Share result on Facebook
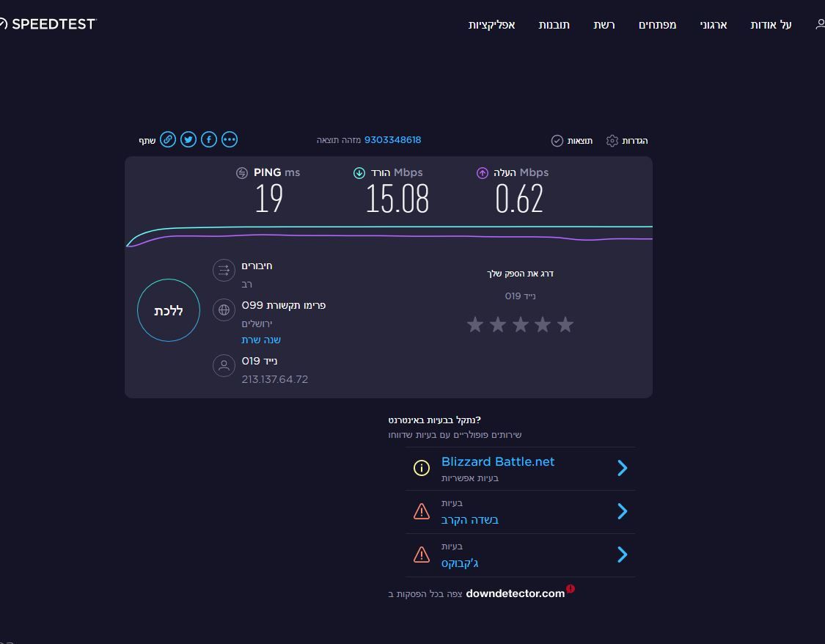 pos(209,139)
